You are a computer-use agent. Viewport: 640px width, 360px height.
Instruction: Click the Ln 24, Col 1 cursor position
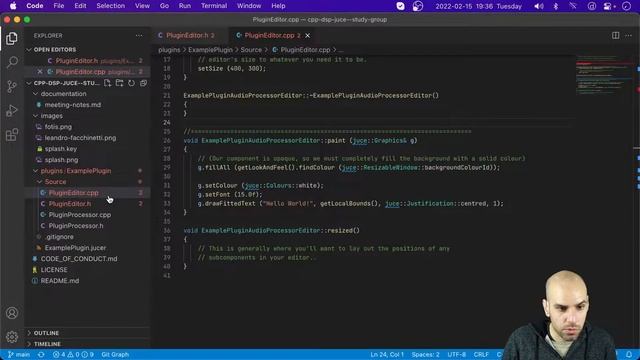387,354
